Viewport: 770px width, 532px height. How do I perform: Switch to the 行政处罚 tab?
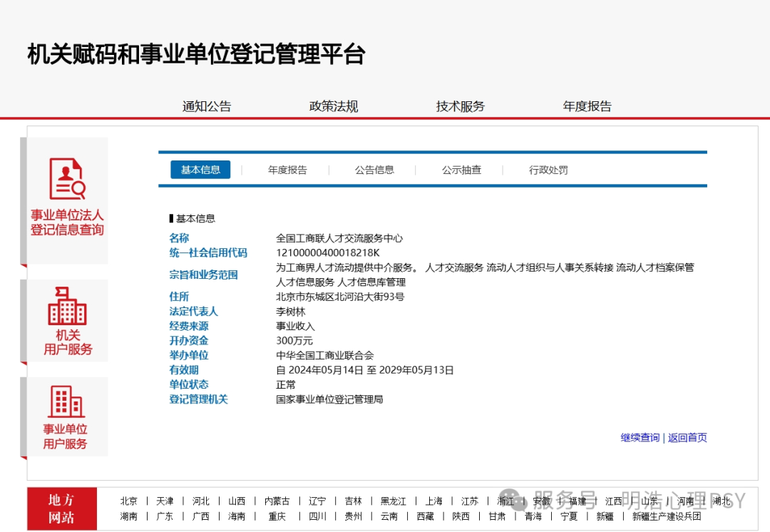pyautogui.click(x=548, y=170)
